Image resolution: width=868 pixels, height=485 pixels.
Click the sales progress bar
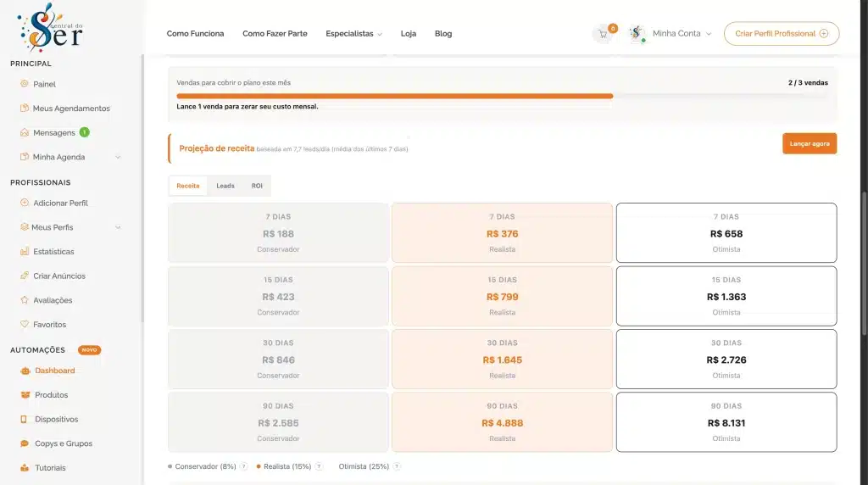coord(503,96)
